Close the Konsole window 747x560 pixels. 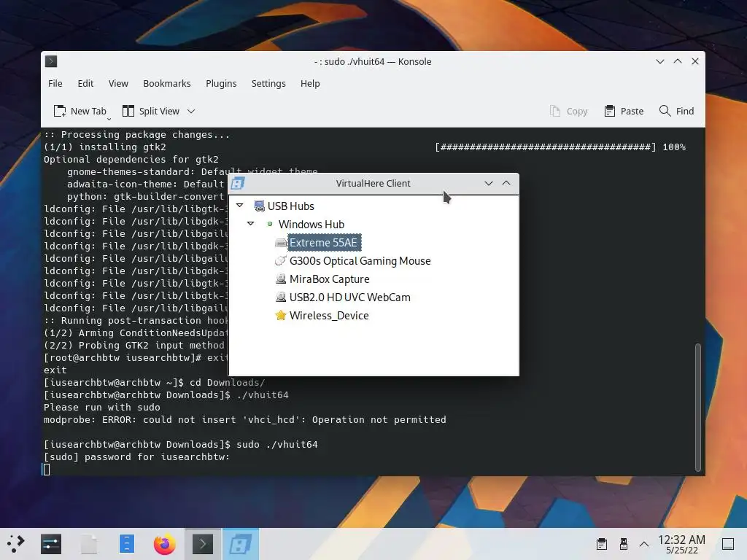pos(695,61)
